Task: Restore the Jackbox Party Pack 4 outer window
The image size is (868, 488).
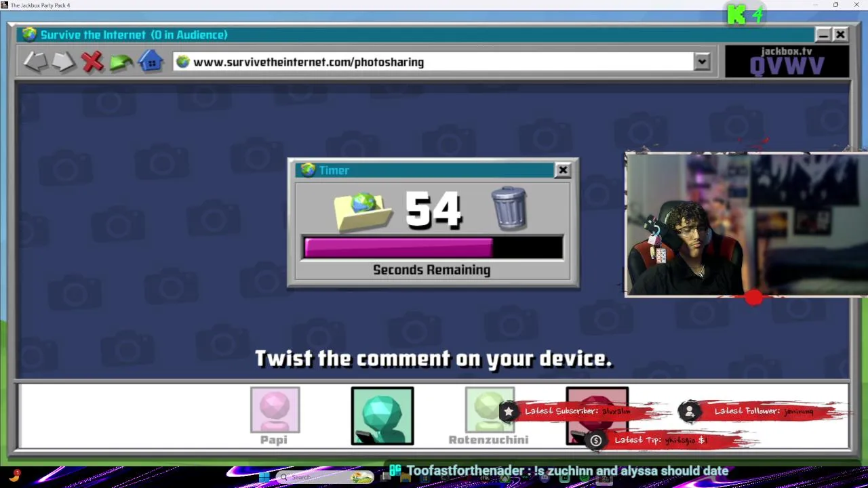Action: 835,5
